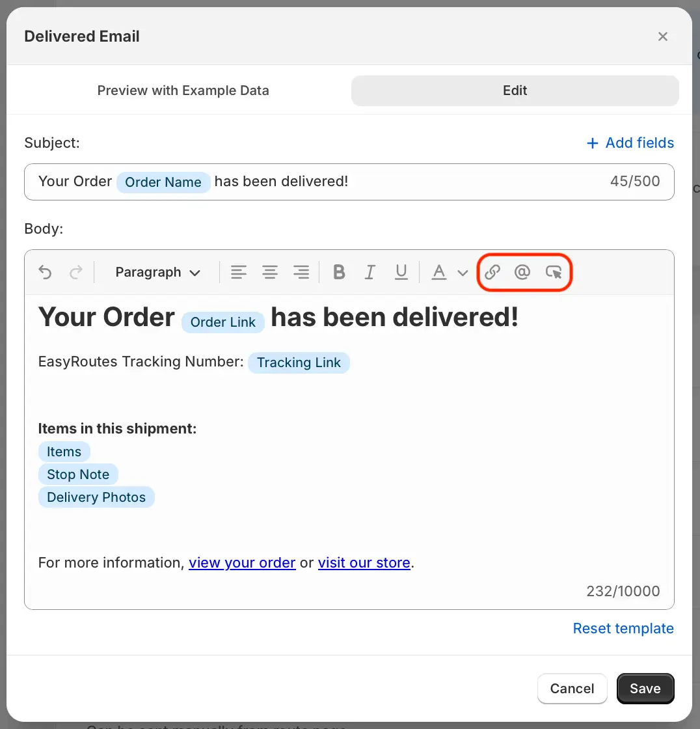700x729 pixels.
Task: Align text left in body editor
Action: tap(239, 272)
